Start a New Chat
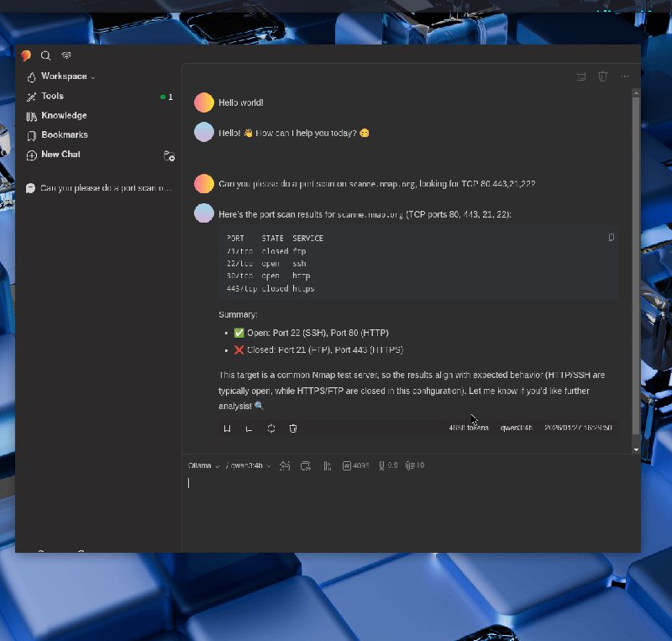672x641 pixels. click(60, 155)
